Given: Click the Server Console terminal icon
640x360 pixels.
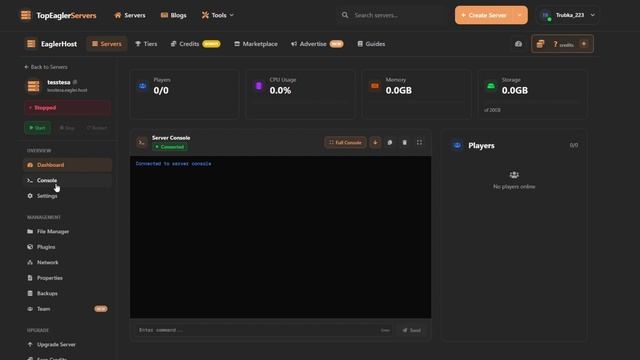Looking at the screenshot, I should pyautogui.click(x=142, y=142).
